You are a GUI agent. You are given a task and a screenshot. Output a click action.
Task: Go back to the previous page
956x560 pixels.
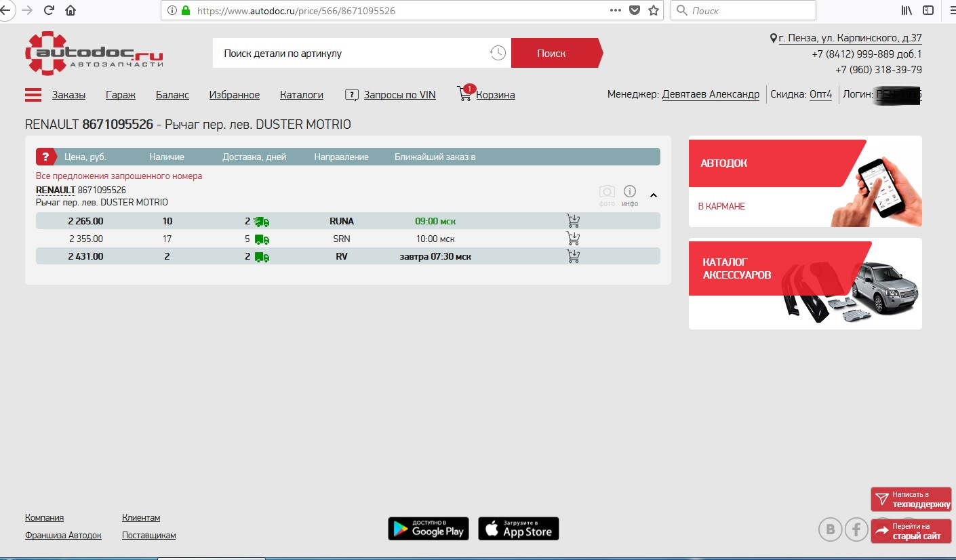coord(5,10)
